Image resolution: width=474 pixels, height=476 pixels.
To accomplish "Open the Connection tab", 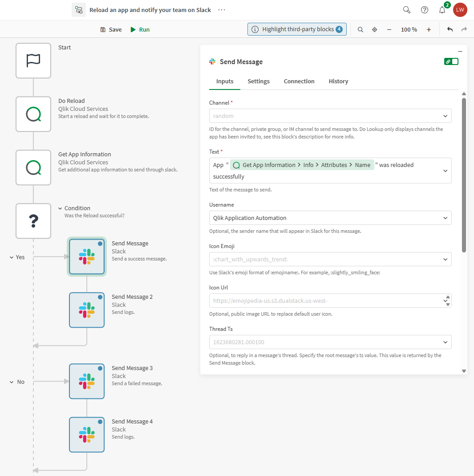I will click(x=299, y=81).
